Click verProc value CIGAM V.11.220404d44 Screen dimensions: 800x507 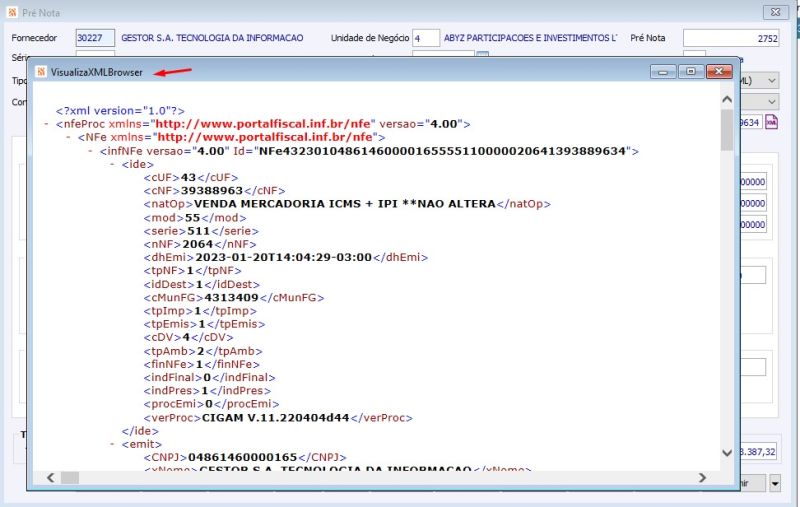(x=276, y=418)
